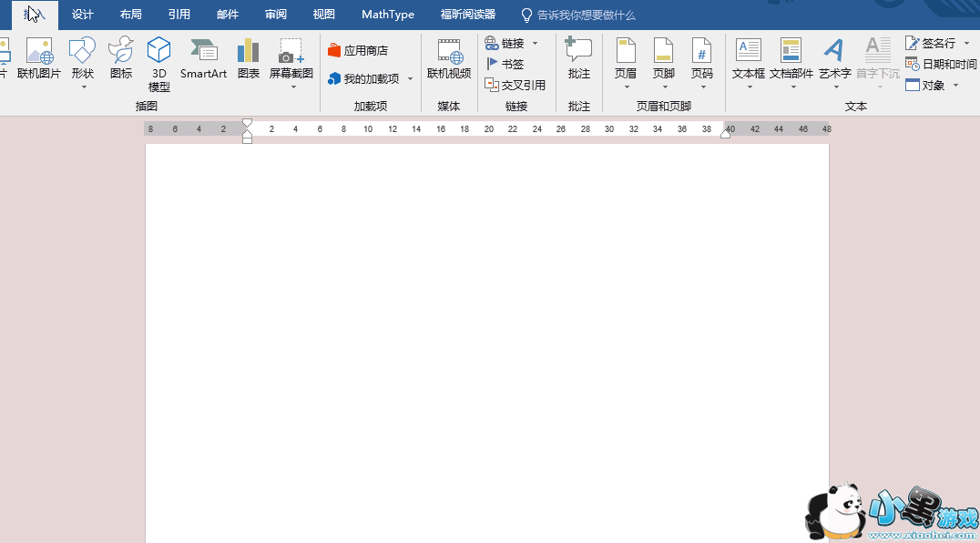Insert a hyperlink (链接)

pos(505,43)
